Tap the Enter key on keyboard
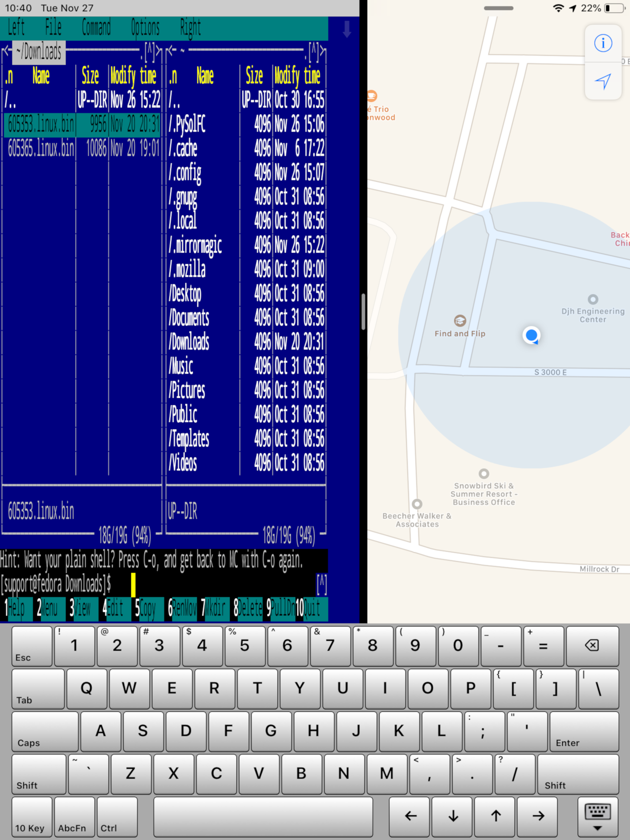The image size is (630, 840). tap(584, 731)
